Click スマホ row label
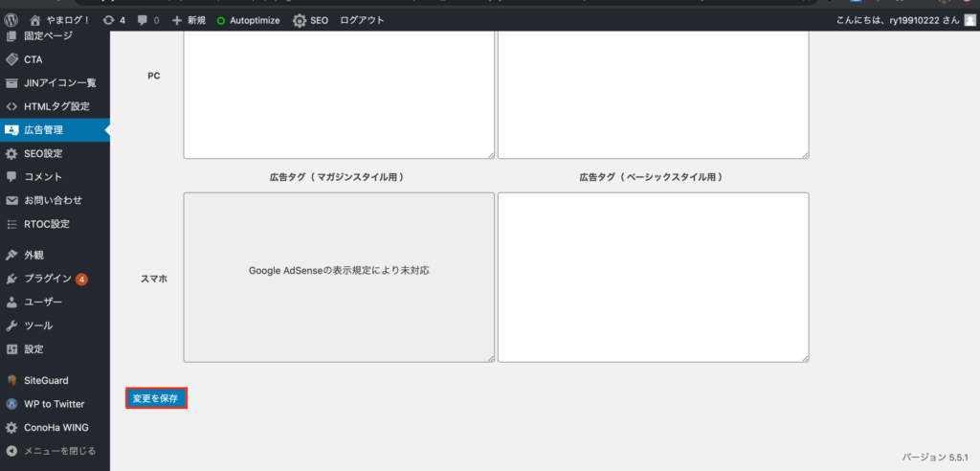The height and width of the screenshot is (471, 980). pos(154,279)
